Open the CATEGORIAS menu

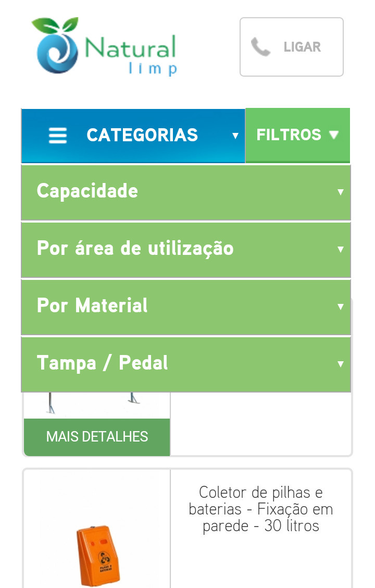(142, 135)
